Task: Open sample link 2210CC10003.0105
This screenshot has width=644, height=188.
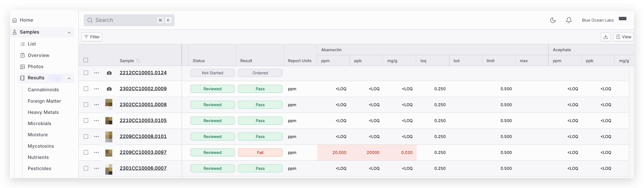Action: click(x=143, y=120)
